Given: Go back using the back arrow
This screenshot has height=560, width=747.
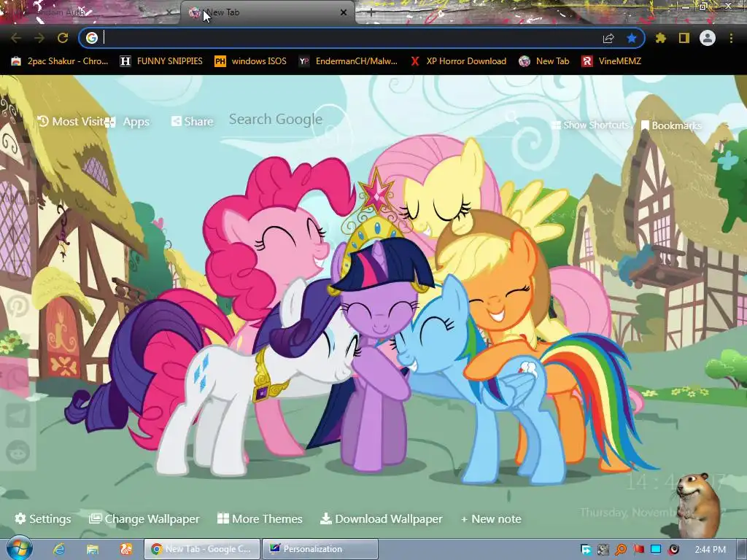Looking at the screenshot, I should [x=16, y=38].
